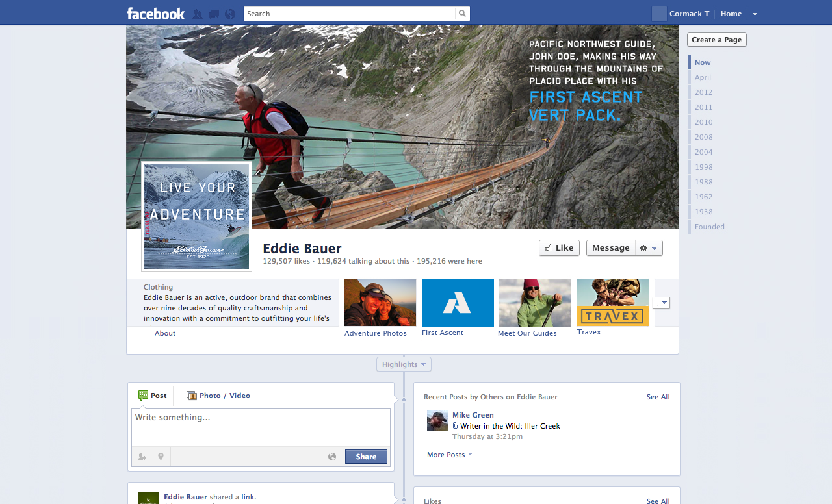Open Writer in the Wild: Iller Creek
The height and width of the screenshot is (504, 832).
tap(510, 426)
